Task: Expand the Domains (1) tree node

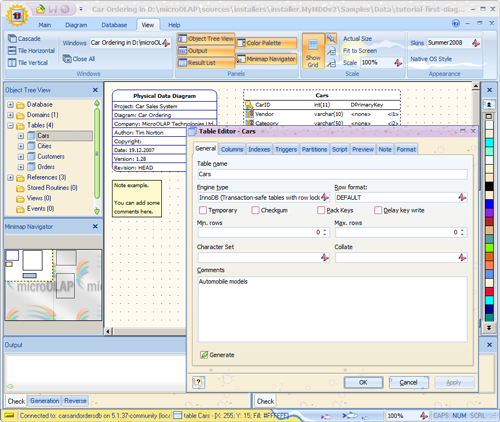Action: point(10,115)
